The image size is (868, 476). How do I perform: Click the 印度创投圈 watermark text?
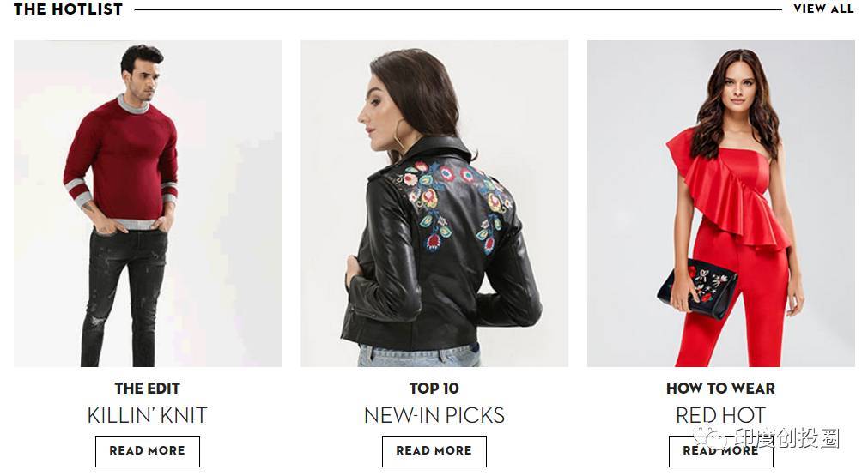coord(786,438)
